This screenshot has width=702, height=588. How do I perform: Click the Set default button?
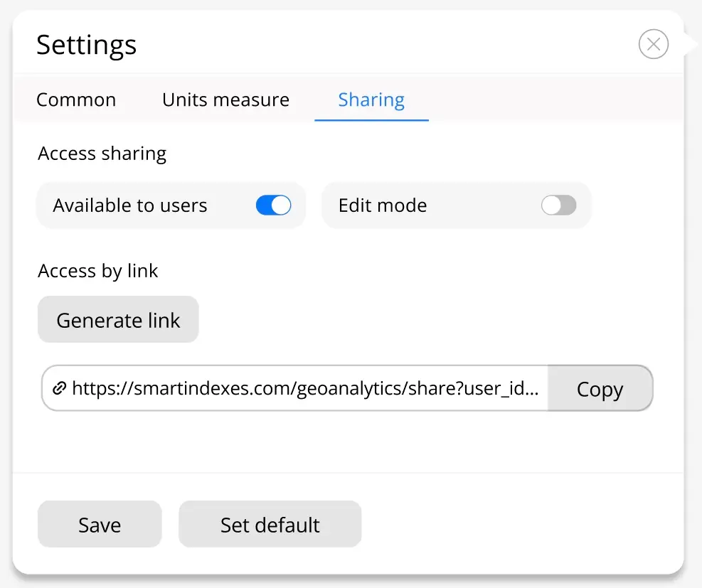[x=270, y=524]
